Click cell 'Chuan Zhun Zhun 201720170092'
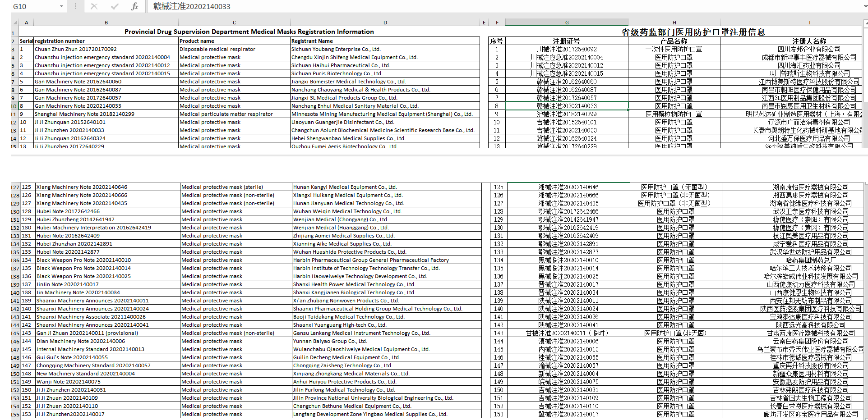 pos(106,49)
